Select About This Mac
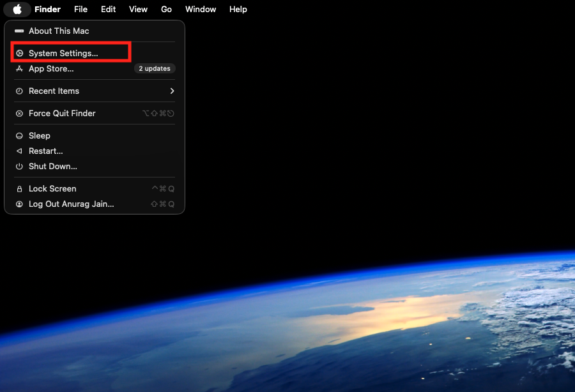 tap(59, 31)
